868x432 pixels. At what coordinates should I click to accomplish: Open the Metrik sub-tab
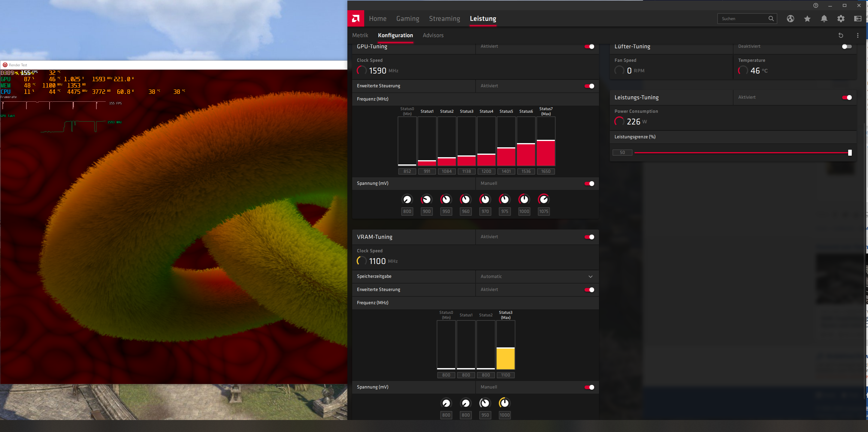[x=360, y=35]
